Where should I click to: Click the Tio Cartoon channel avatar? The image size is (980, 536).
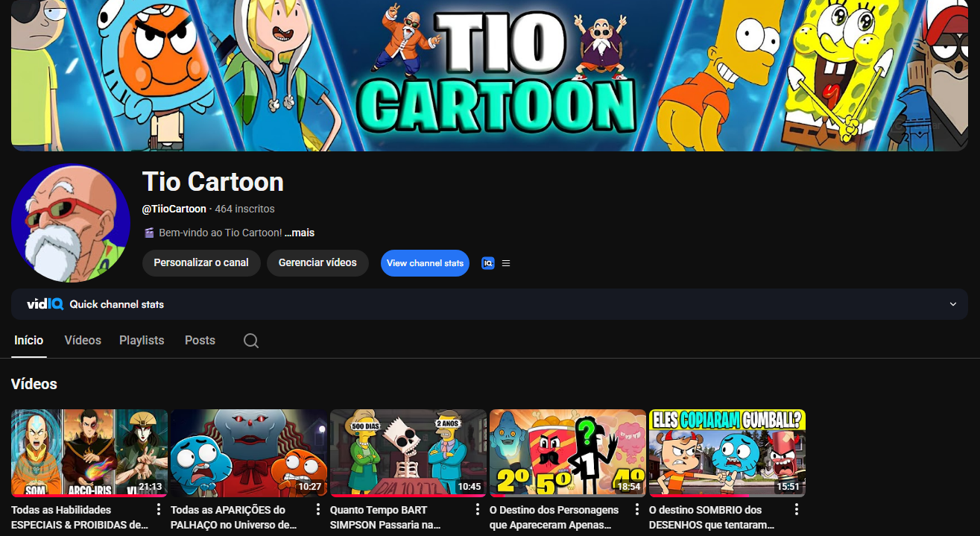click(71, 224)
